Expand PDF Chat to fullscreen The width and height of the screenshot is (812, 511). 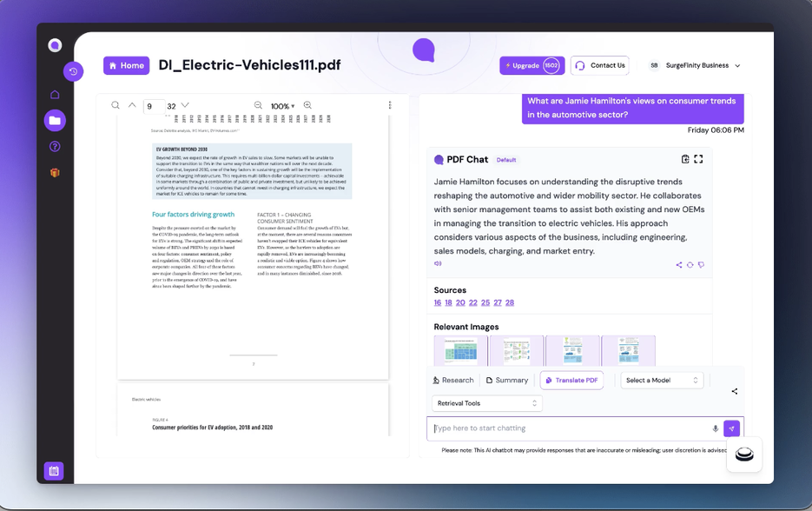[x=697, y=159]
